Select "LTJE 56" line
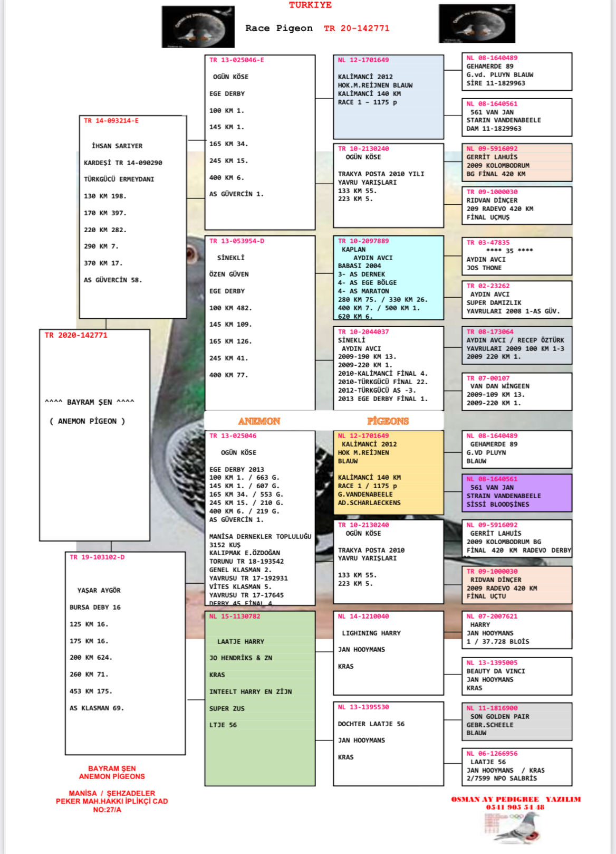The height and width of the screenshot is (854, 616). (223, 725)
